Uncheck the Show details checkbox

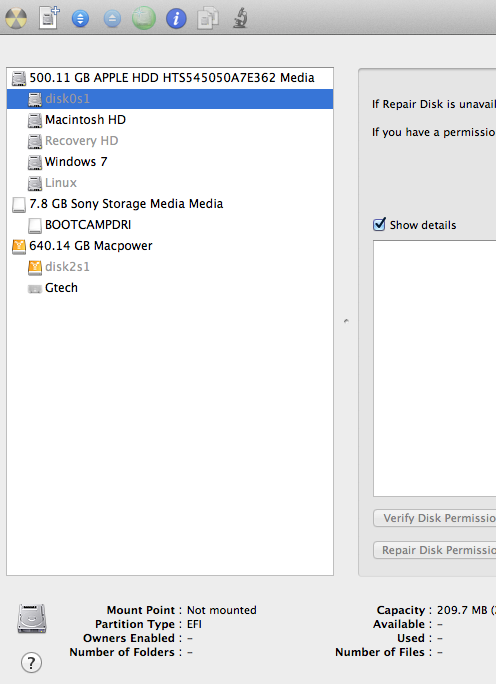pyautogui.click(x=380, y=224)
